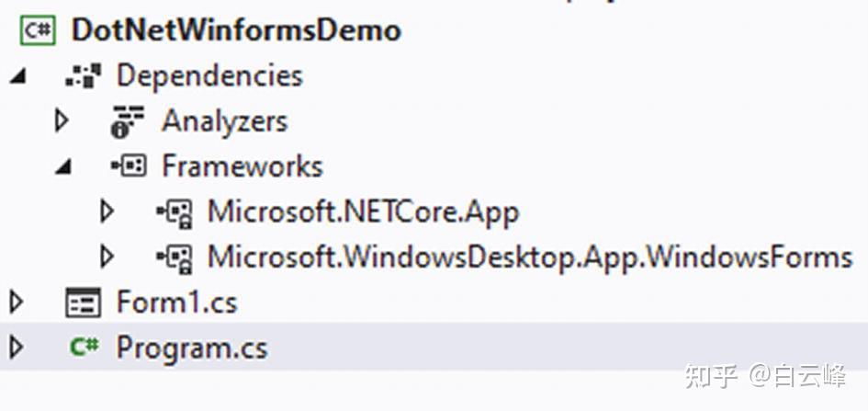Collapse the Dependencies node

pyautogui.click(x=17, y=77)
